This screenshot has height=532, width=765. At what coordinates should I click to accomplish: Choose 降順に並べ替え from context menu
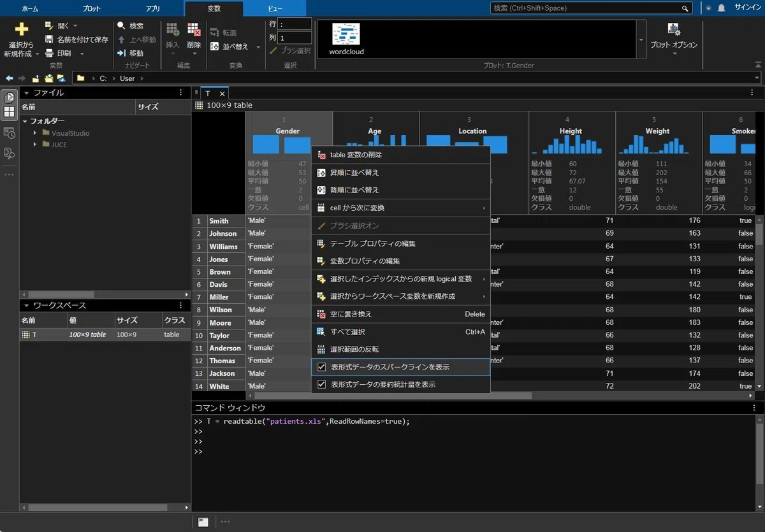(400, 190)
